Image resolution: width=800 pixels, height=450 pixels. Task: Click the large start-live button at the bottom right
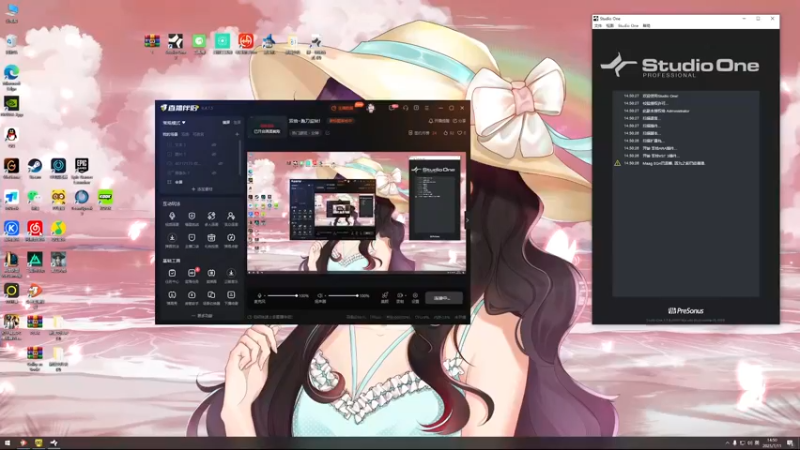(444, 298)
